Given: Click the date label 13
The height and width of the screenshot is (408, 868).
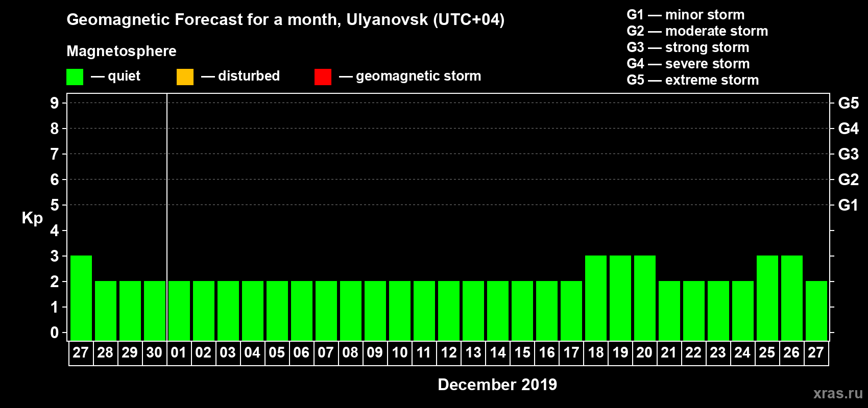Looking at the screenshot, I should point(473,353).
